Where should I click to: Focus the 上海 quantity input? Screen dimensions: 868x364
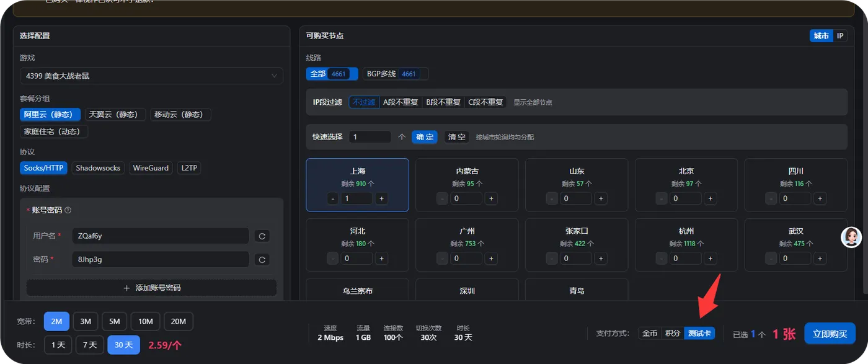(x=356, y=198)
